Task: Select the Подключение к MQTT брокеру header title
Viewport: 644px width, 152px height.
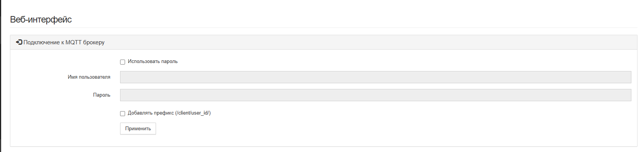Action: (64, 42)
